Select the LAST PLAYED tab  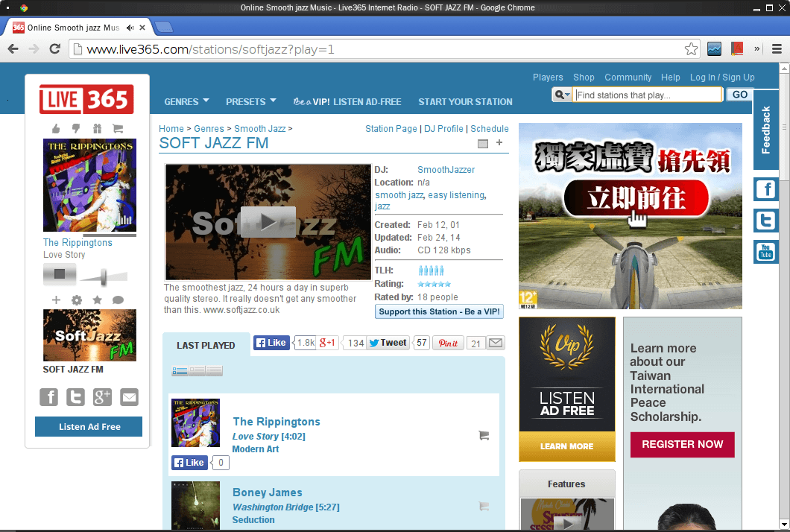pyautogui.click(x=206, y=345)
